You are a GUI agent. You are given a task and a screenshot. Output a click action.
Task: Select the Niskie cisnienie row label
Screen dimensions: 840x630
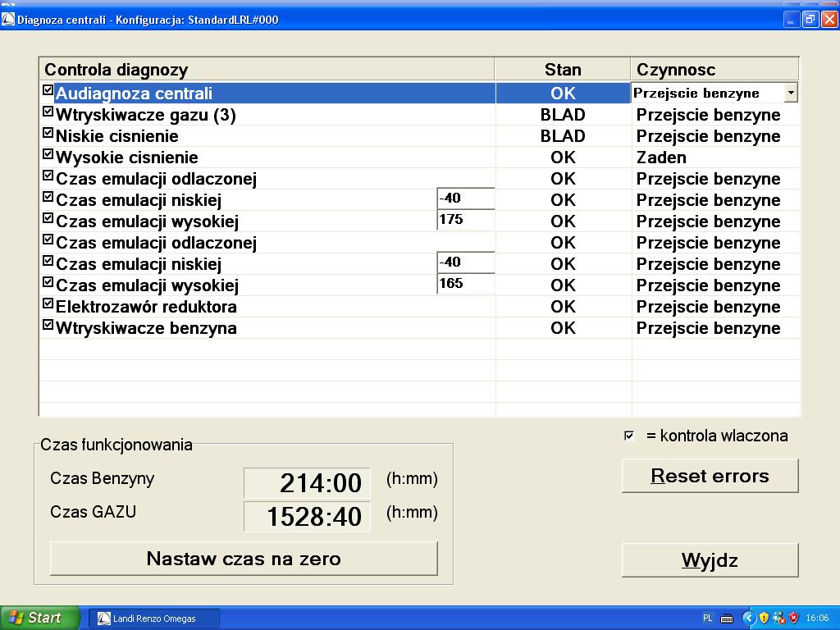click(116, 136)
